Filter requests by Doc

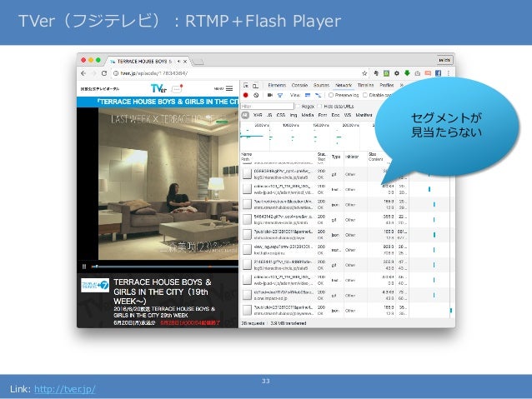(x=335, y=115)
